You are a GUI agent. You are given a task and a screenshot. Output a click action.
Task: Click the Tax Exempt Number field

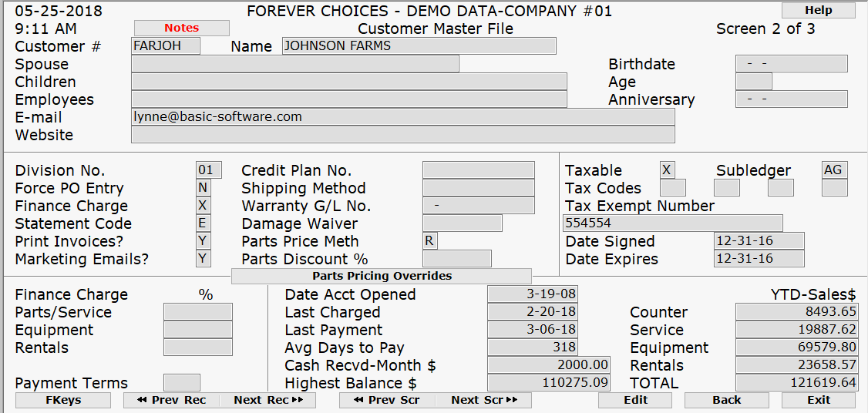pos(672,223)
